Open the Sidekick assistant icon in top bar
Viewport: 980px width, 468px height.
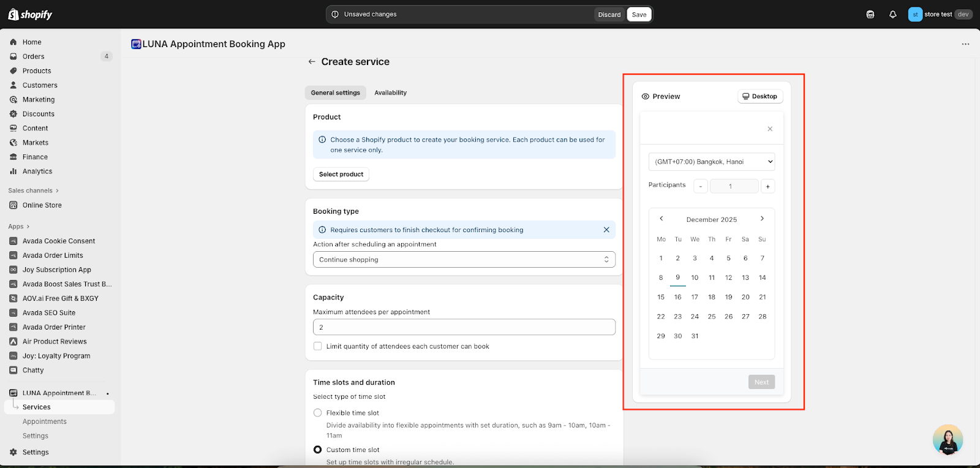(870, 15)
